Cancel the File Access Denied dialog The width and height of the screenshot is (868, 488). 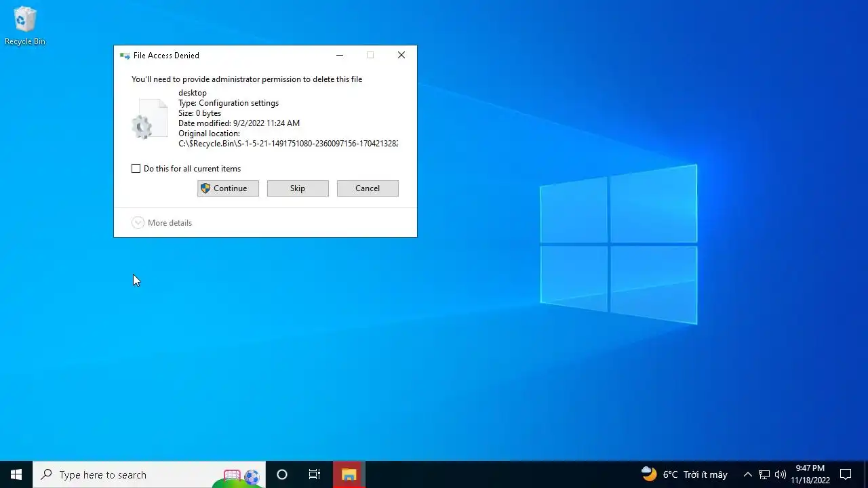368,188
